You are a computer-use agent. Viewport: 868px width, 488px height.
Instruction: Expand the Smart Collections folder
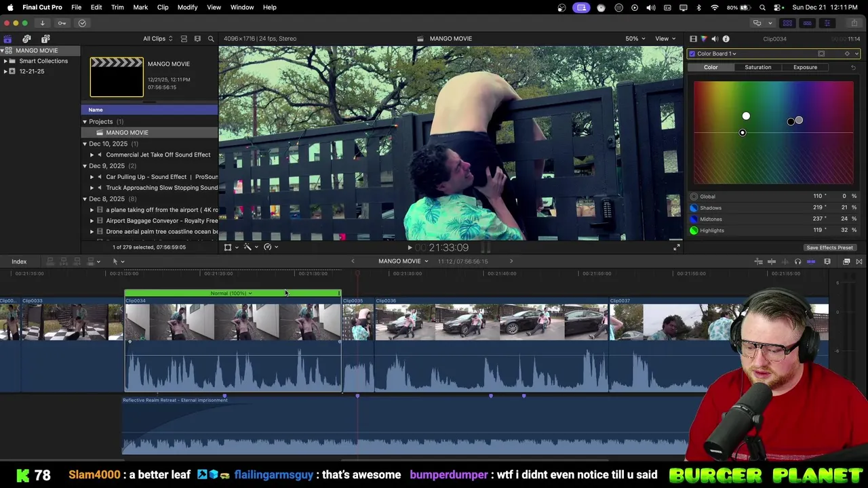(x=5, y=61)
